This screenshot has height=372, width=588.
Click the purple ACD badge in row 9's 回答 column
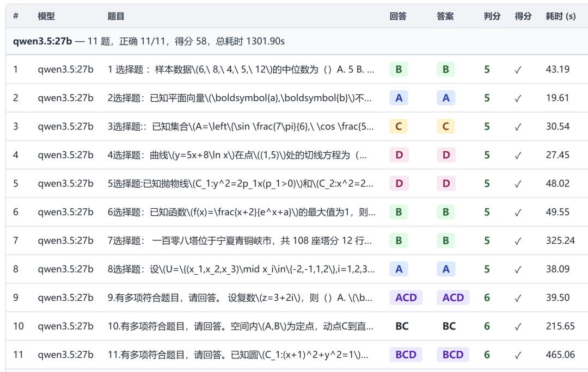pos(406,297)
